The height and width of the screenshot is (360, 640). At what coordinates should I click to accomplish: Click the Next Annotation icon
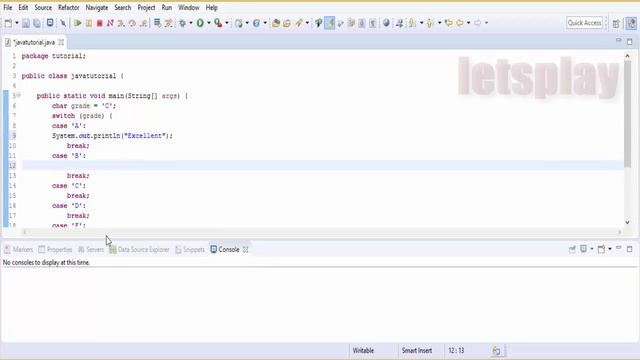point(413,23)
